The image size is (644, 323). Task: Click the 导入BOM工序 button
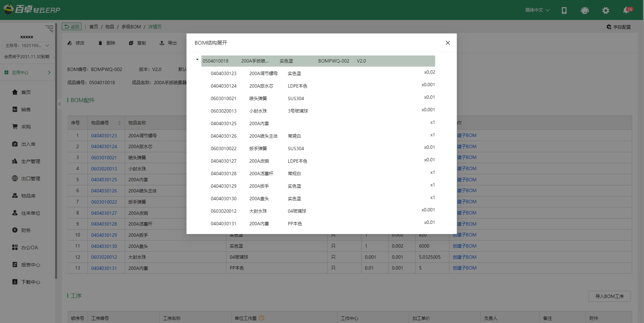pos(610,296)
